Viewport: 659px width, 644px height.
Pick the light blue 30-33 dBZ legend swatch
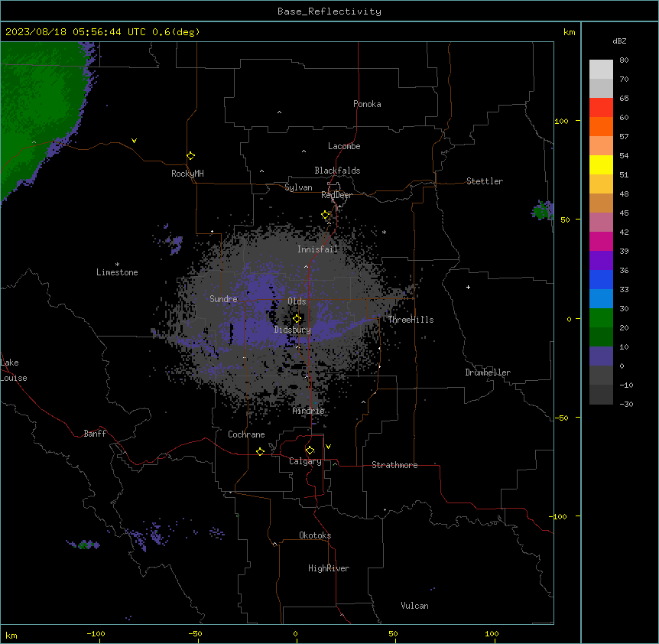point(601,298)
